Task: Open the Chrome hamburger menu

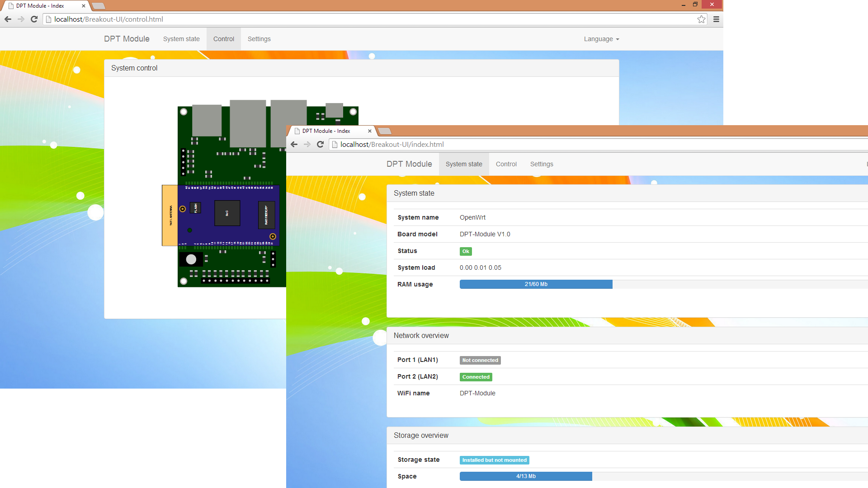Action: 717,19
